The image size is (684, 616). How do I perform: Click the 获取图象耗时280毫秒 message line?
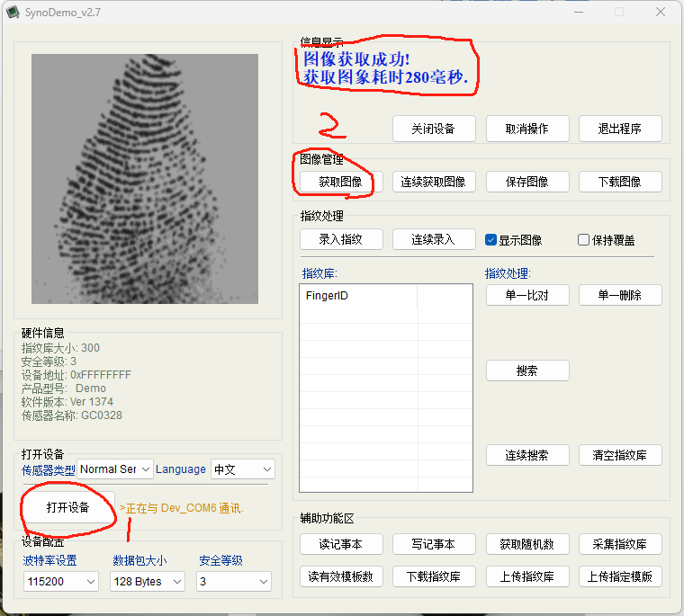click(385, 77)
